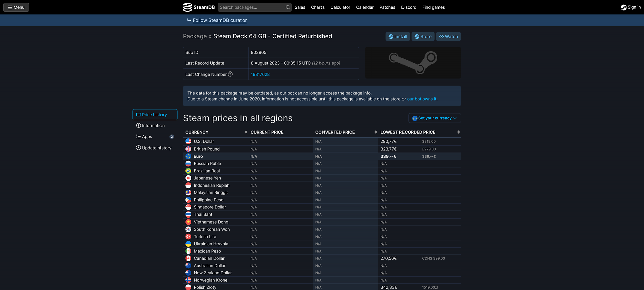The width and height of the screenshot is (644, 290).
Task: Click the $319.00 original price text
Action: tap(429, 141)
